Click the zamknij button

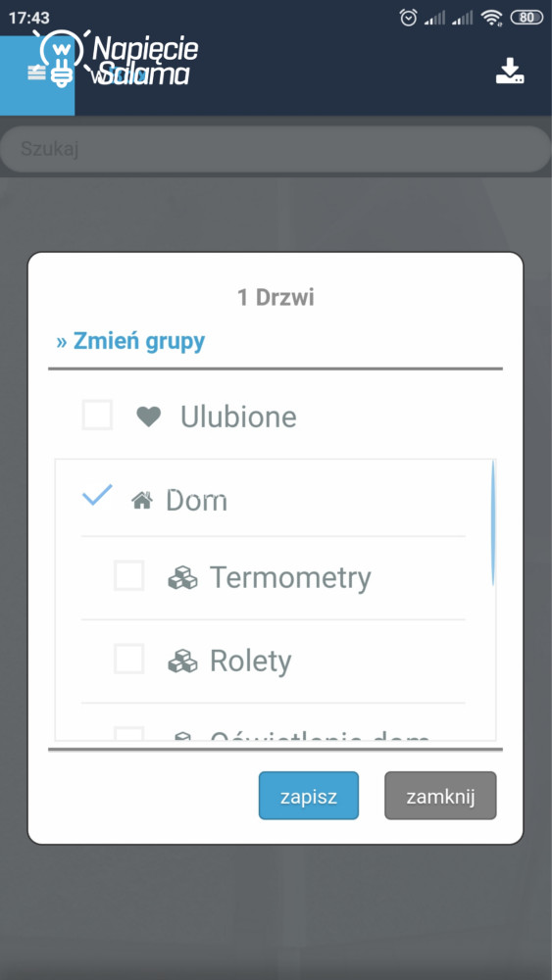point(440,796)
